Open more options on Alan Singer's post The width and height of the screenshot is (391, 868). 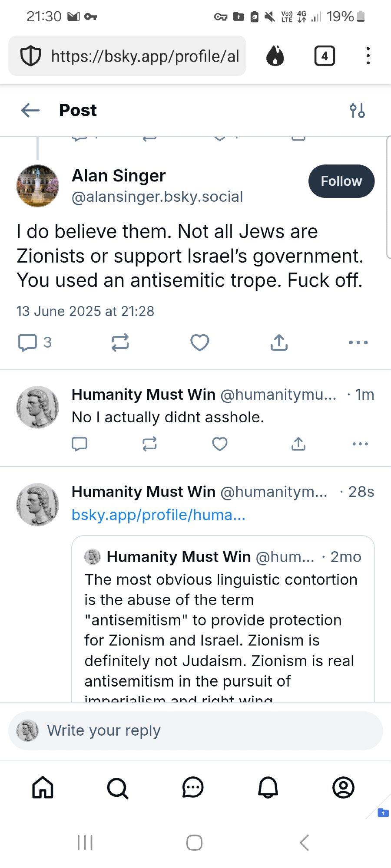(x=358, y=342)
